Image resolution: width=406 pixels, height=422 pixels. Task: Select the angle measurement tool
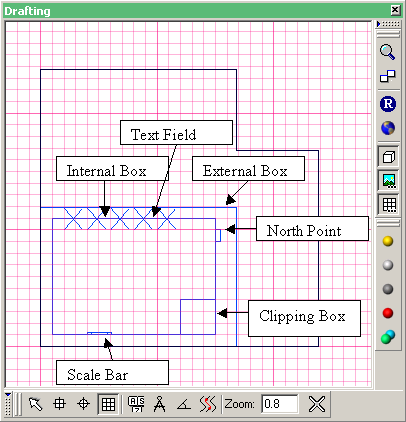coord(184,404)
